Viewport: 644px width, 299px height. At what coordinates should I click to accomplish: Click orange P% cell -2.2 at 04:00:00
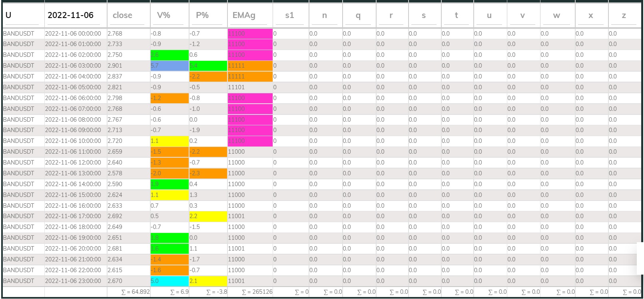coord(208,76)
